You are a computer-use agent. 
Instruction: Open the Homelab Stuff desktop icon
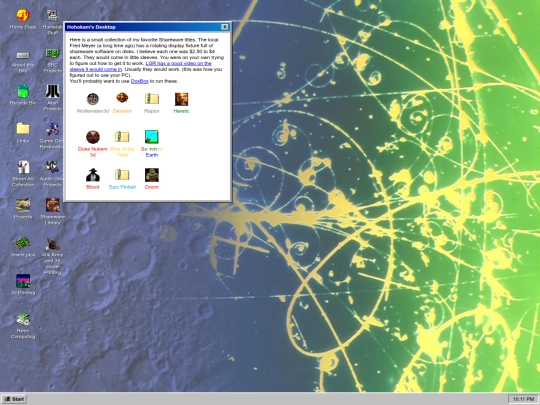tap(52, 22)
